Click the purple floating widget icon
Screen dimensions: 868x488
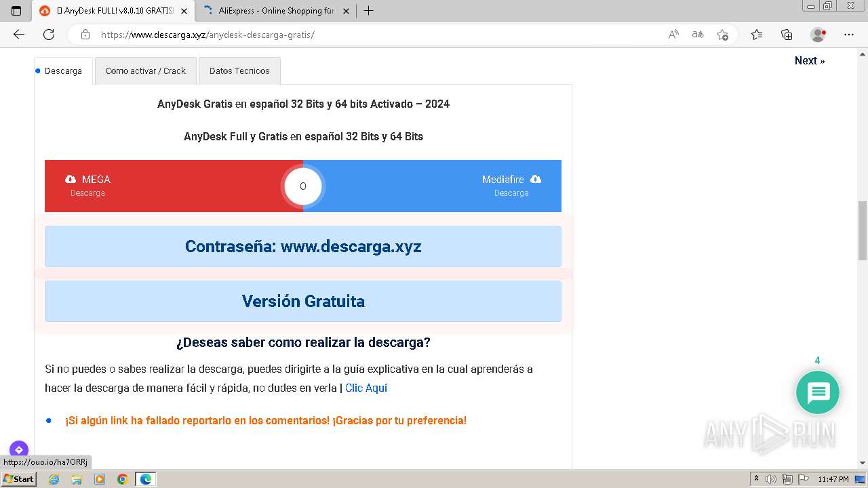pos(19,450)
